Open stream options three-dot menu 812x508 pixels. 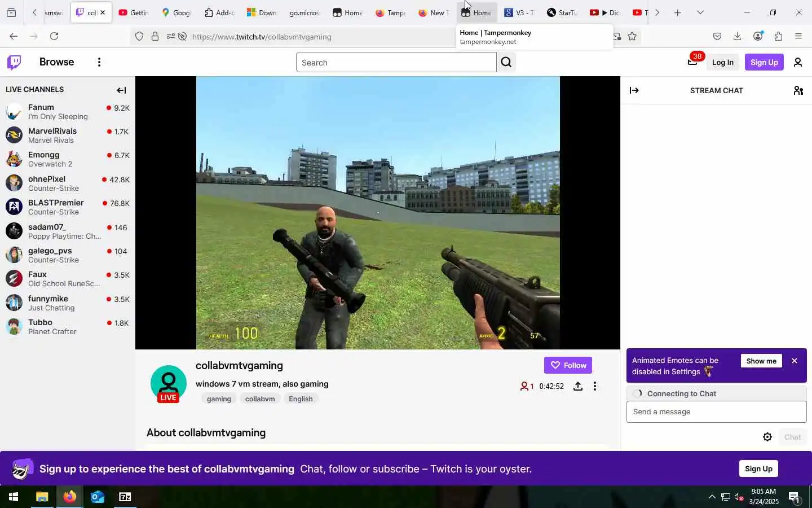(595, 386)
